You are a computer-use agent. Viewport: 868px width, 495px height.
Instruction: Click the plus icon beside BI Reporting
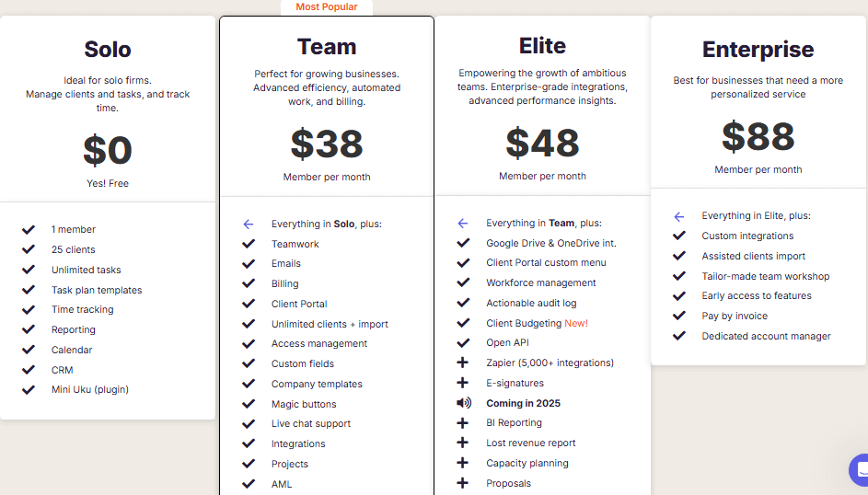pos(463,423)
